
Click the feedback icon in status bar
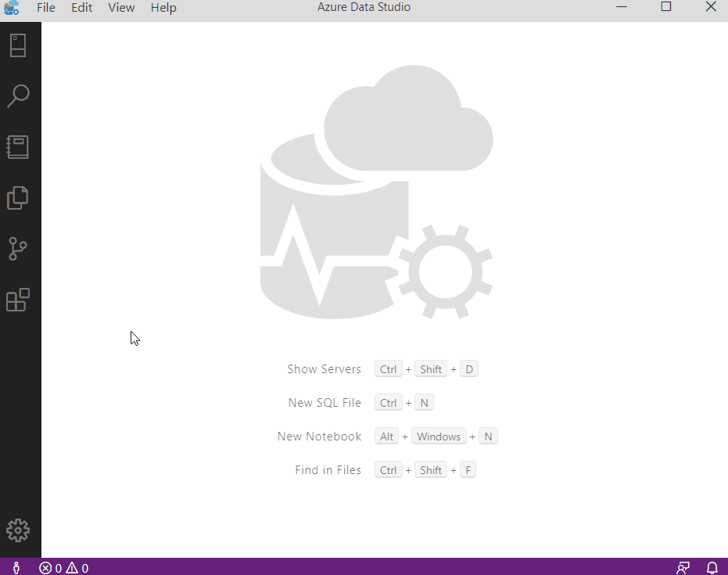(x=683, y=568)
